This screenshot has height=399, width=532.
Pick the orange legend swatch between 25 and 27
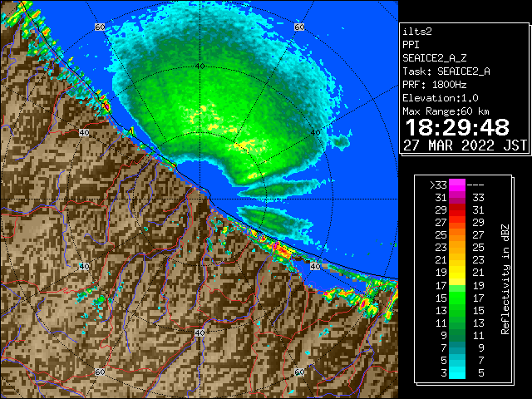click(457, 235)
